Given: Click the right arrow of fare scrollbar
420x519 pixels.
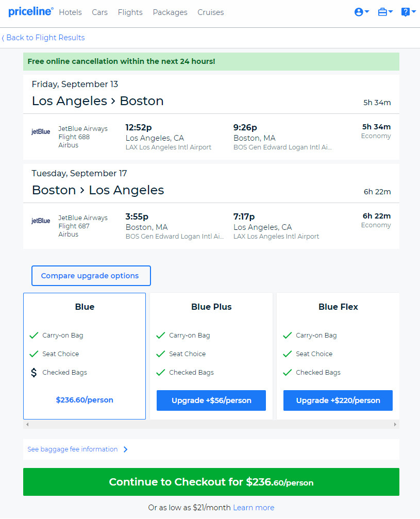Looking at the screenshot, I should (395, 424).
